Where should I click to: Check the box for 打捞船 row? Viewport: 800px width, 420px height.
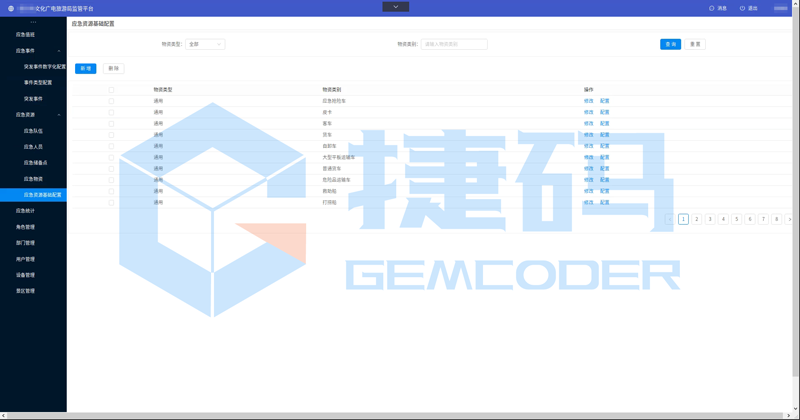(111, 203)
